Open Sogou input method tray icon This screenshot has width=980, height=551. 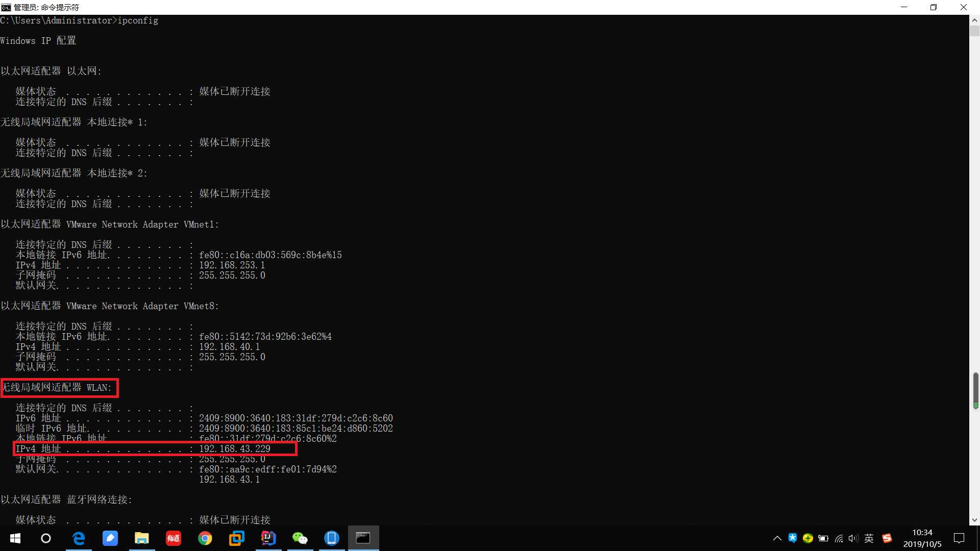[887, 538]
